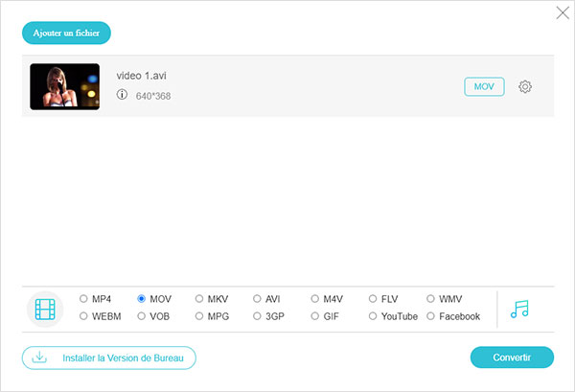Select the MP4 format option
Image resolution: width=575 pixels, height=392 pixels.
point(84,298)
